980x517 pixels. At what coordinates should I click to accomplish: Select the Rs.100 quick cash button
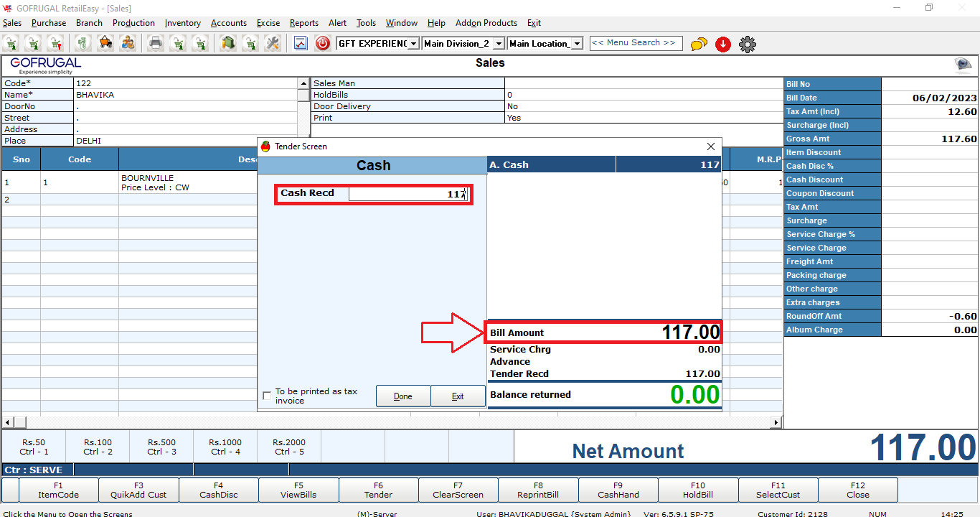point(98,447)
